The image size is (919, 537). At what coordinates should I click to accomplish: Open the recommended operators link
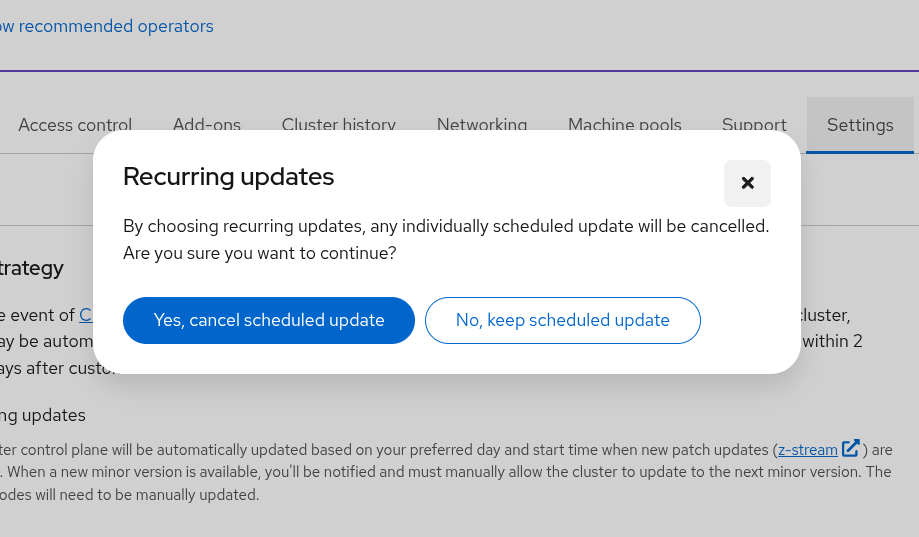point(106,26)
